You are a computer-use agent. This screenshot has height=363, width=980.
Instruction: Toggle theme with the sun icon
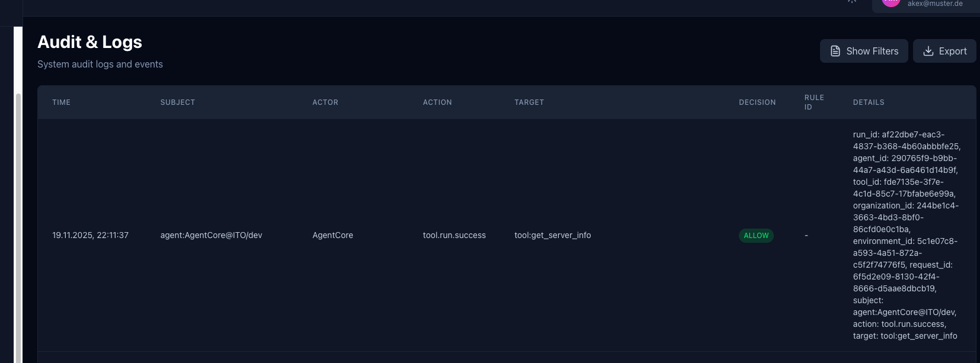(852, 2)
